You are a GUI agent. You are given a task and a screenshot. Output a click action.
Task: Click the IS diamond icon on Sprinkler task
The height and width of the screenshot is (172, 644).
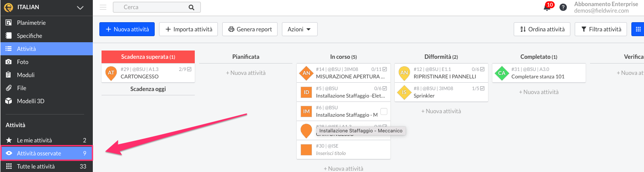tap(404, 92)
